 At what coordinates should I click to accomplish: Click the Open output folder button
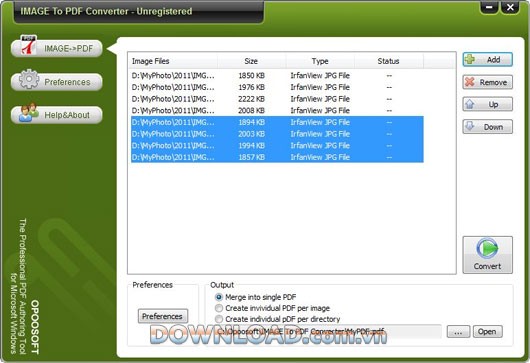pos(487,332)
